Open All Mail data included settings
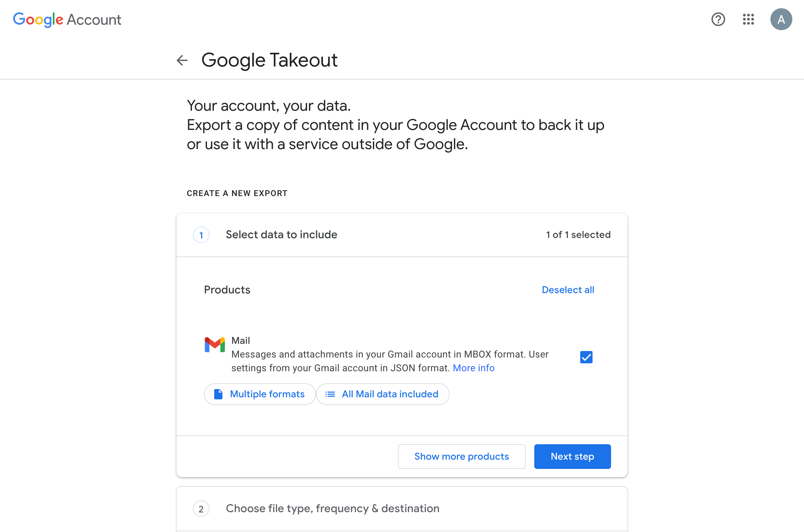The image size is (804, 532). click(383, 394)
